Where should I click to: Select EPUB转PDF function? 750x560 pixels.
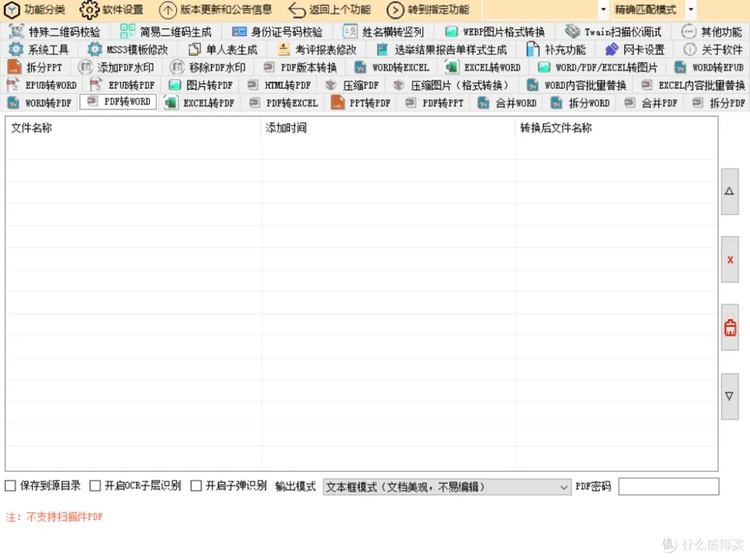pos(122,85)
